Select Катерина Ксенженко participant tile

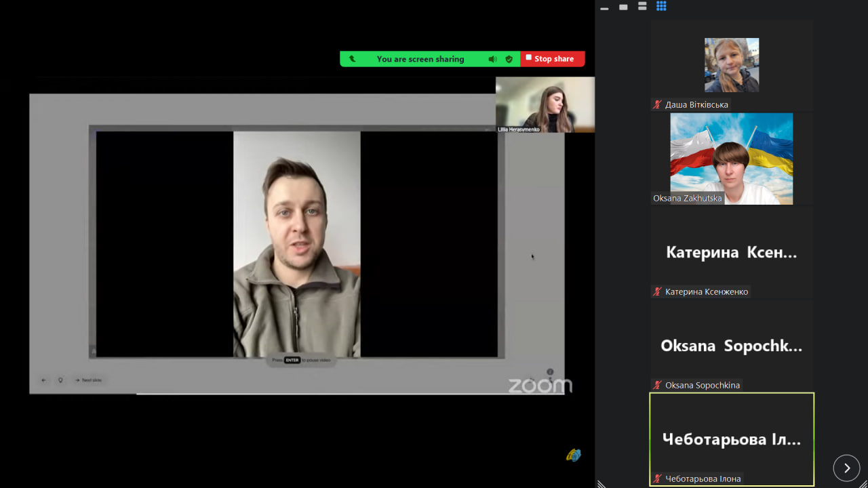[x=732, y=252]
